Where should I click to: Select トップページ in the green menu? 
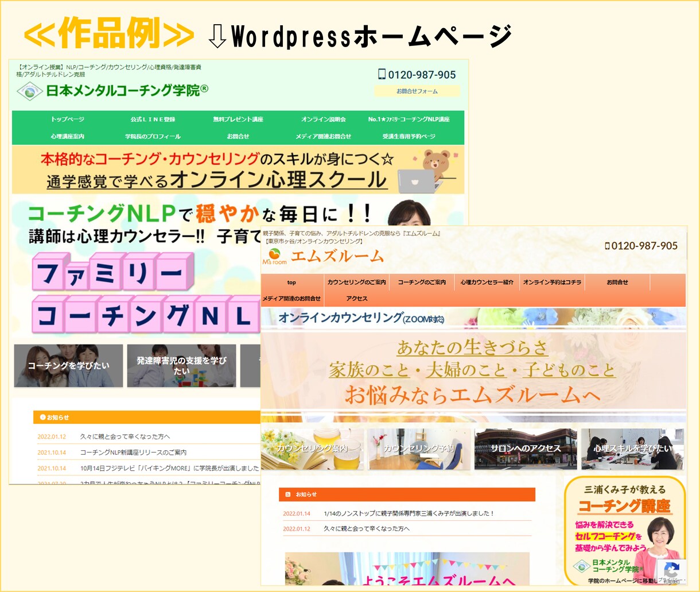[x=68, y=119]
